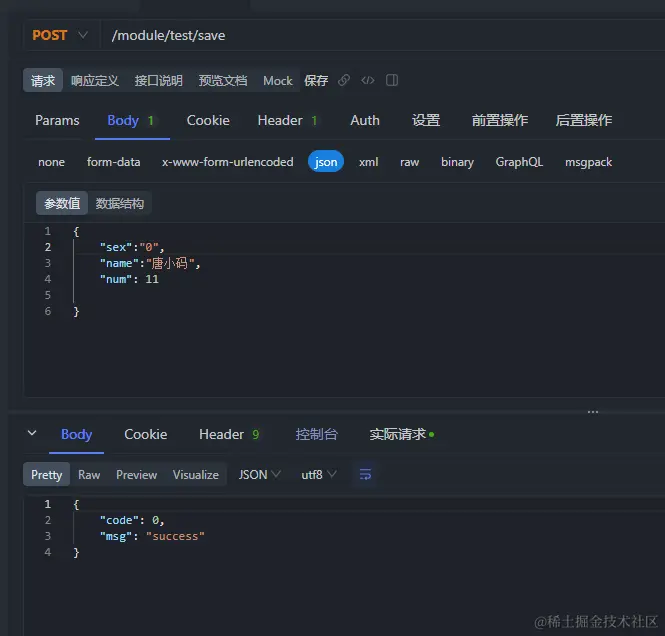The width and height of the screenshot is (665, 636).
Task: Open the JSON format dropdown
Action: tap(259, 474)
